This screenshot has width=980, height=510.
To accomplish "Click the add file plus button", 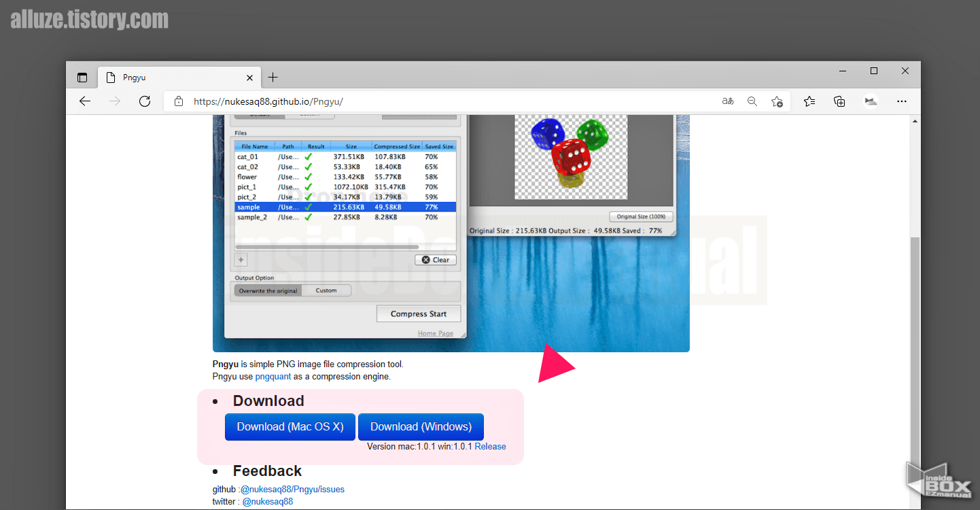I will point(241,260).
